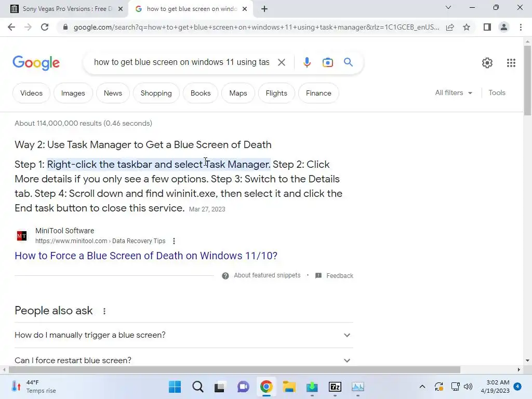Click the minitool.com URL breadcrumb
Image resolution: width=532 pixels, height=399 pixels.
(100, 241)
